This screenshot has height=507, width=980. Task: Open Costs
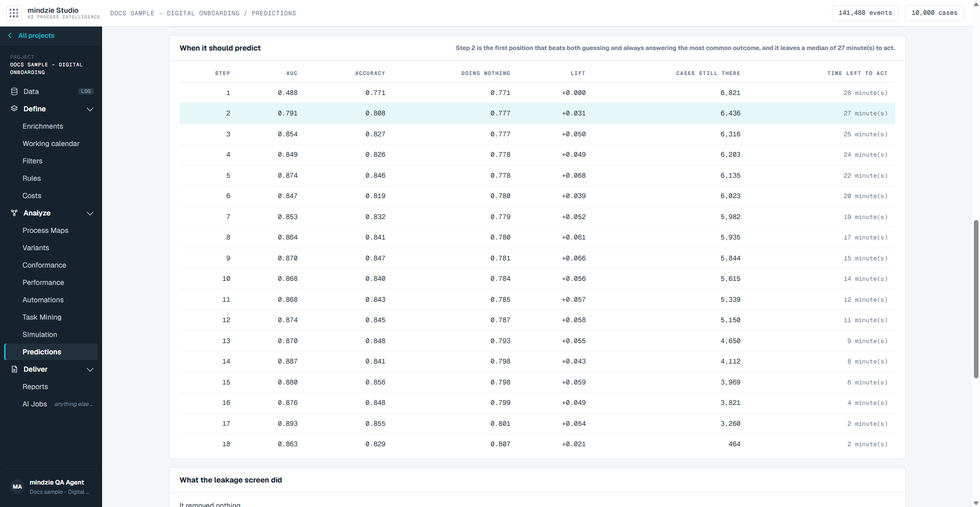32,196
